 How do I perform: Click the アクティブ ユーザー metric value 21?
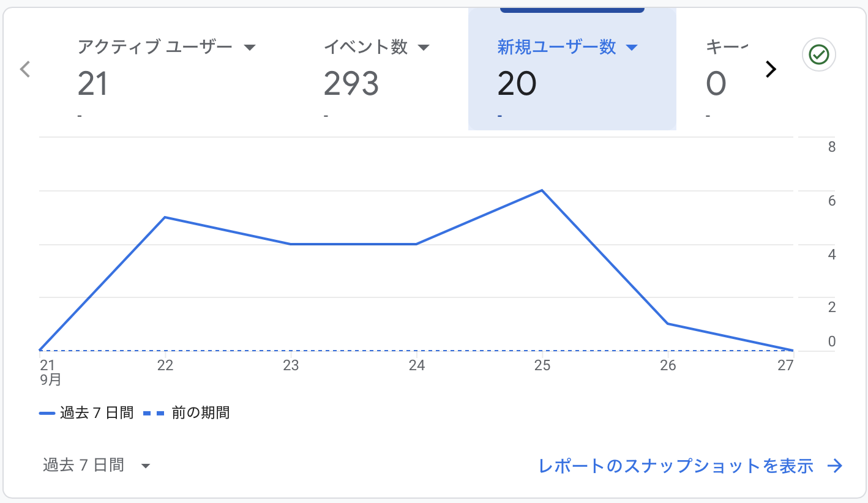tap(92, 84)
